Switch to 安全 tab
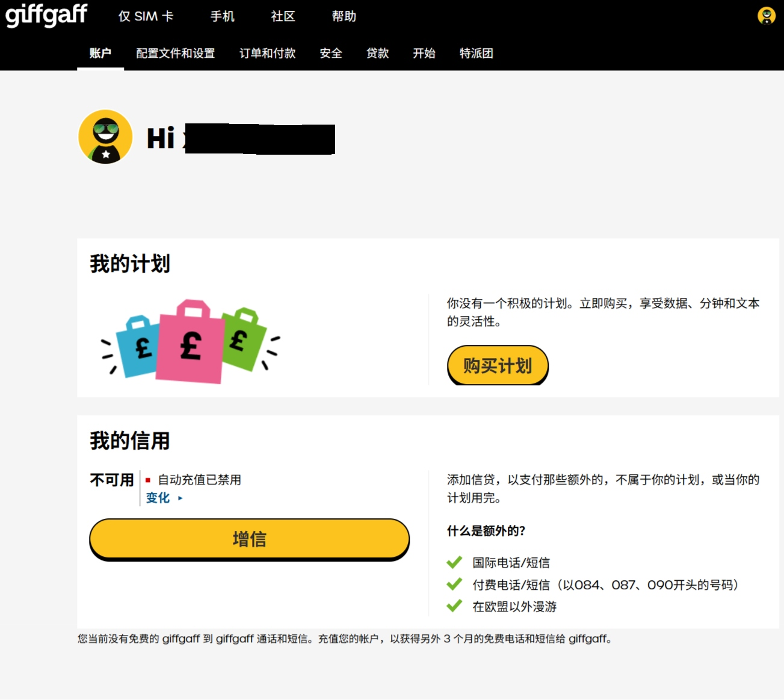The width and height of the screenshot is (784, 700). pos(331,53)
